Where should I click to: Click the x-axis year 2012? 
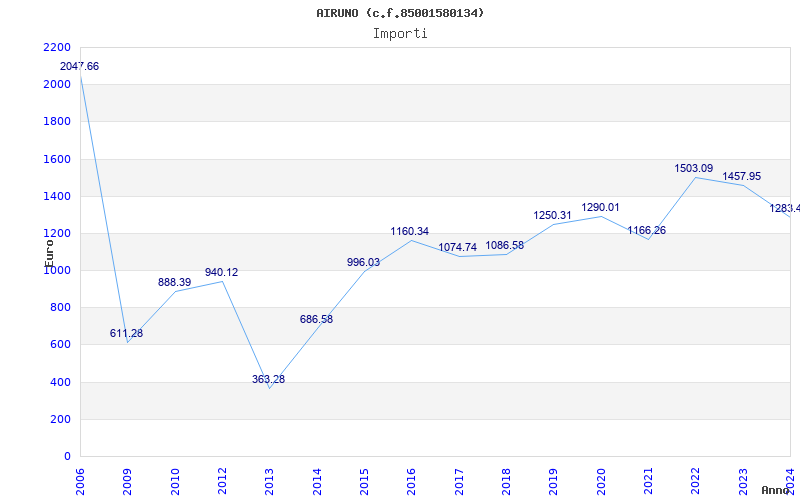pos(222,482)
